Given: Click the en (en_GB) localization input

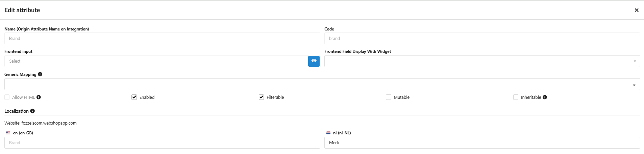Looking at the screenshot, I should pyautogui.click(x=162, y=143).
